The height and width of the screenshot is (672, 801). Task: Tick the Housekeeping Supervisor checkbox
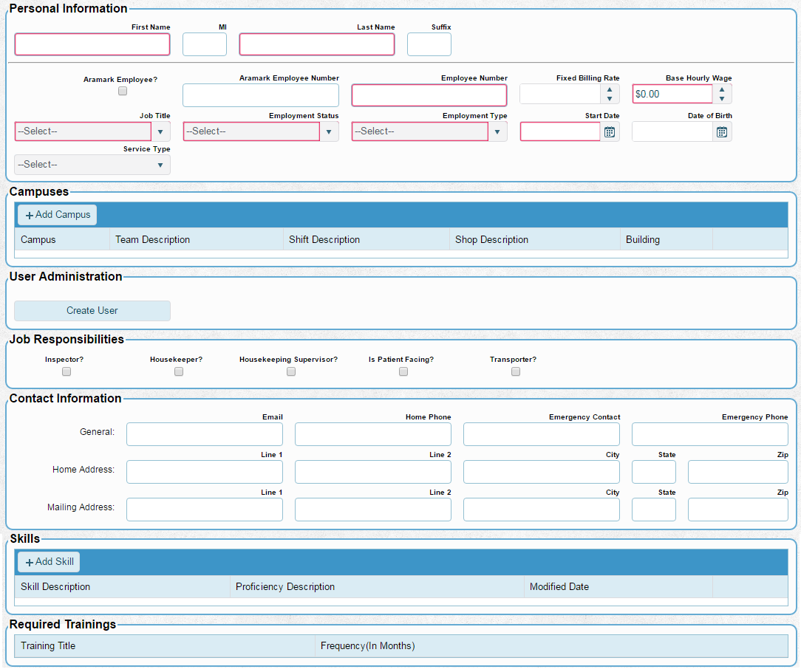point(291,371)
